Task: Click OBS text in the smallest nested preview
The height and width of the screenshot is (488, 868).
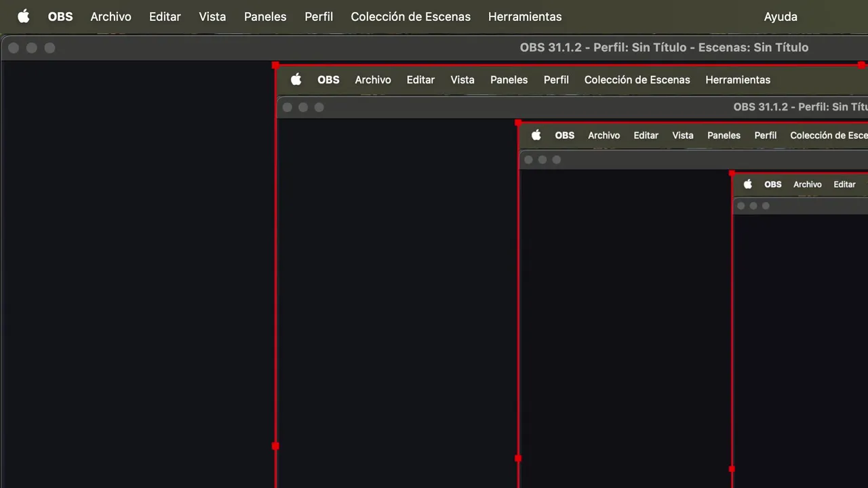Action: click(773, 184)
